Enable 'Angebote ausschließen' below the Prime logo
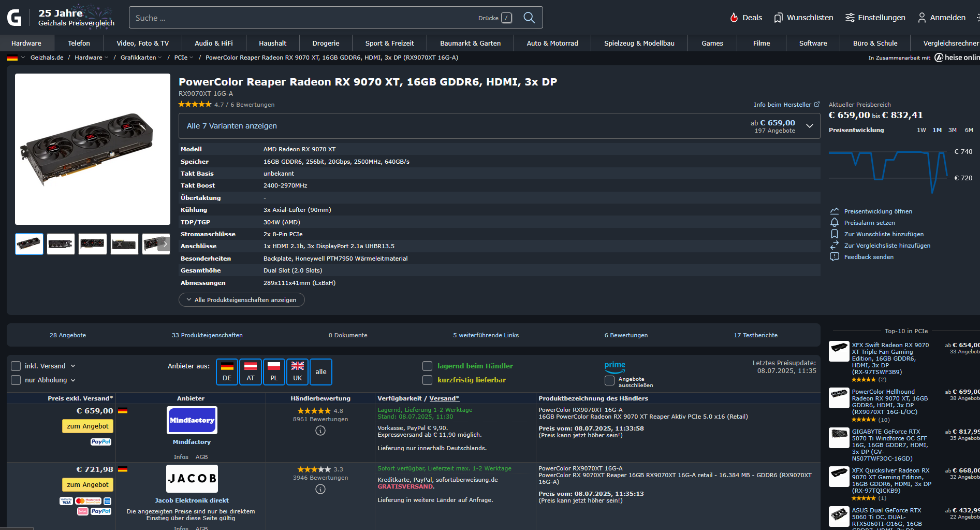The image size is (980, 530). coord(609,381)
